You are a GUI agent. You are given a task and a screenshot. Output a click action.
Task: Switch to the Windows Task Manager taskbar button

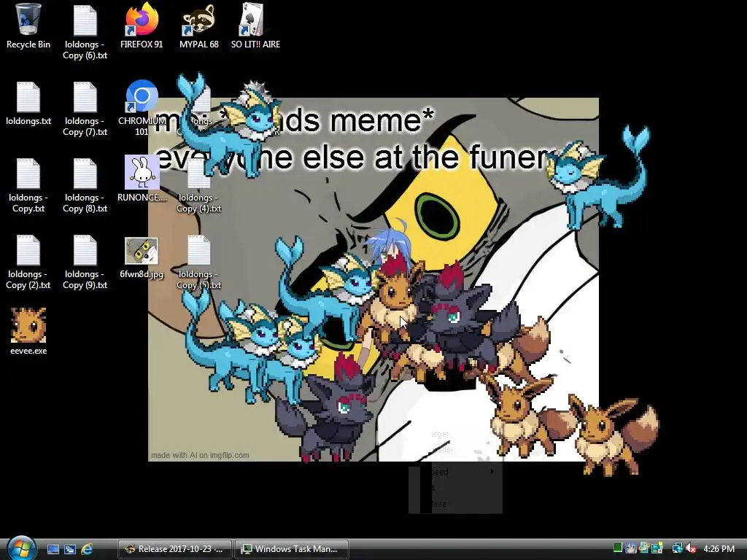point(292,549)
